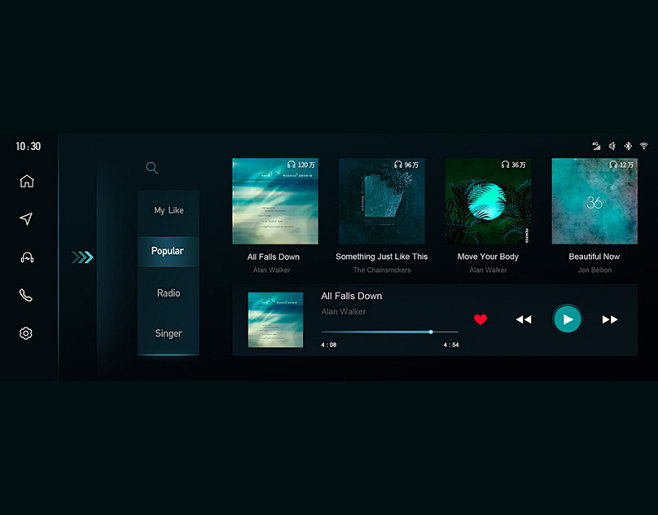
Task: Open the Singer category
Action: click(x=168, y=333)
